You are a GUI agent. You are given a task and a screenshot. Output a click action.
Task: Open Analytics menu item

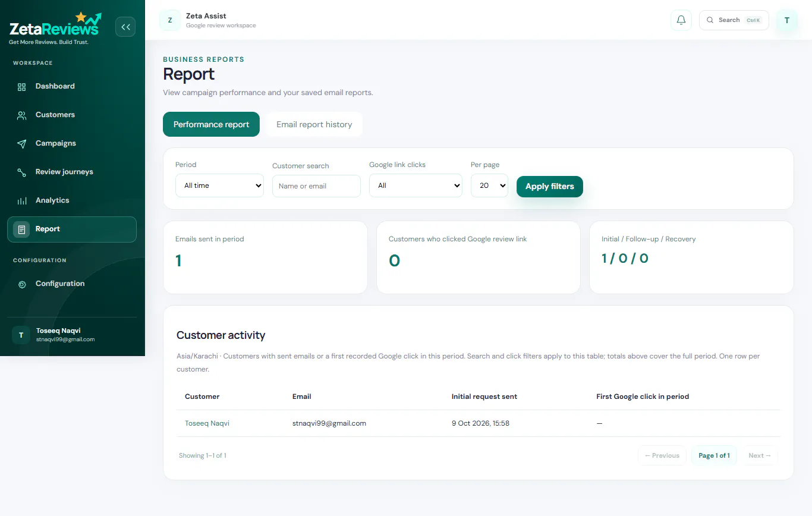[72, 200]
